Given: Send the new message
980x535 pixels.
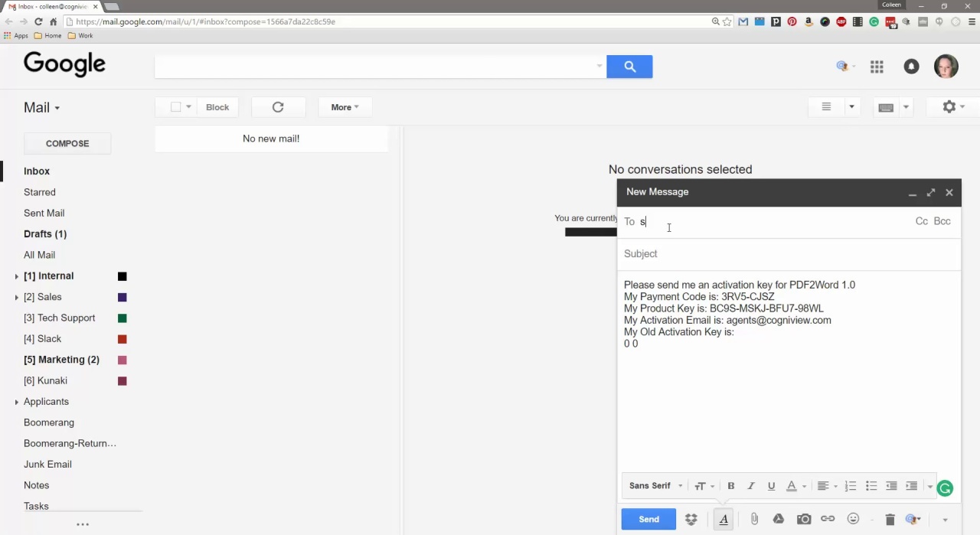Looking at the screenshot, I should click(x=648, y=519).
